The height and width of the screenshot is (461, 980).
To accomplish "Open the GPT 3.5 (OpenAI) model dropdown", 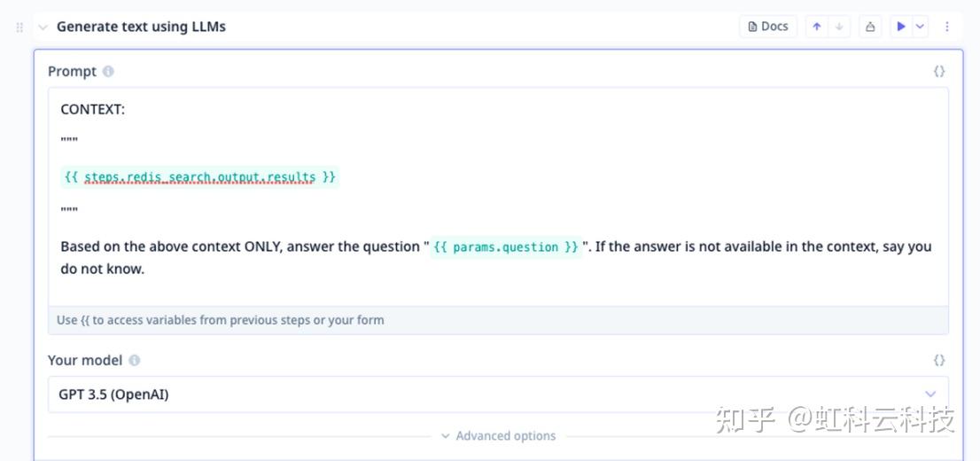I will point(497,395).
